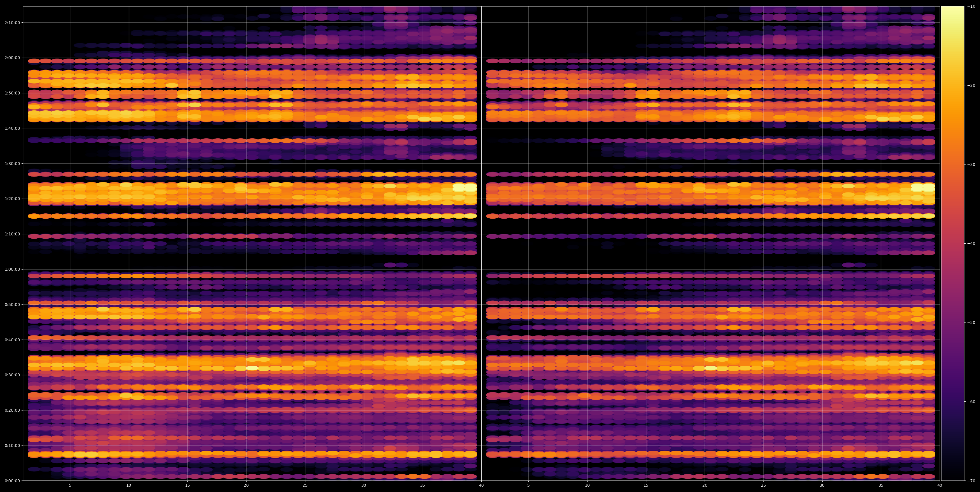The width and height of the screenshot is (980, 492).
Task: Click the 2:10:00 y-axis tick label
Action: point(12,23)
